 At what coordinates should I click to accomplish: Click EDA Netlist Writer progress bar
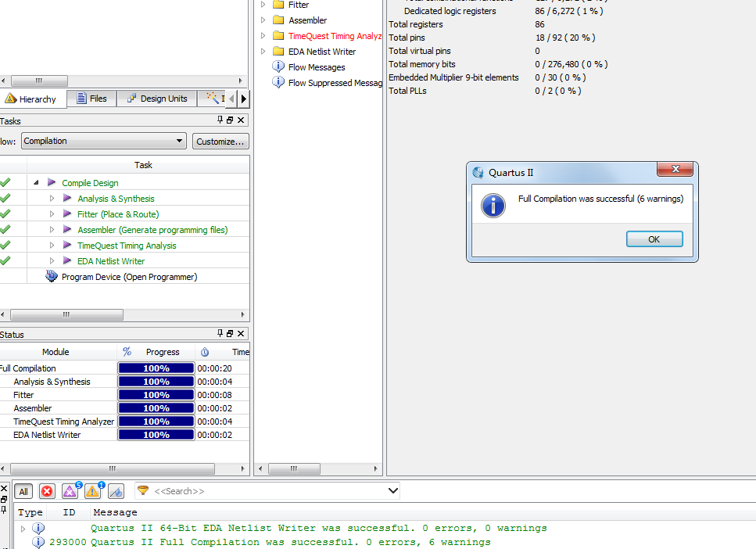tap(156, 435)
